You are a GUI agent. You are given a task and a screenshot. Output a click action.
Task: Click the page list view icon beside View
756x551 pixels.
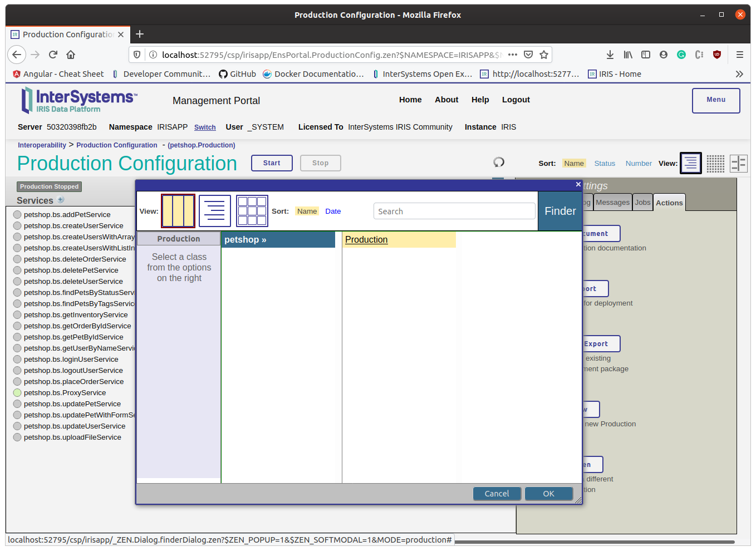[691, 163]
